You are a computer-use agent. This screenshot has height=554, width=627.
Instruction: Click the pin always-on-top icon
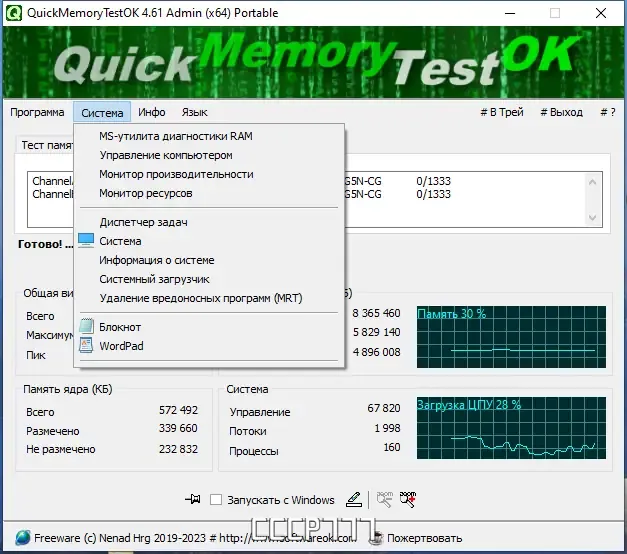click(x=193, y=499)
